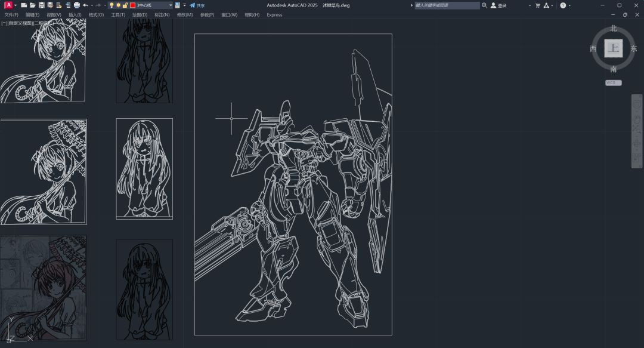
Task: Click the red layer color swatch
Action: tap(132, 5)
